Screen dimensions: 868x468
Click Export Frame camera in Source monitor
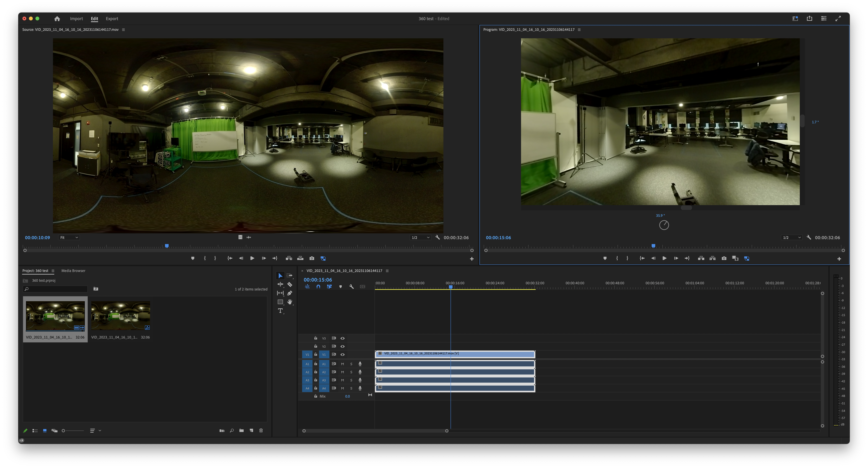click(x=312, y=258)
